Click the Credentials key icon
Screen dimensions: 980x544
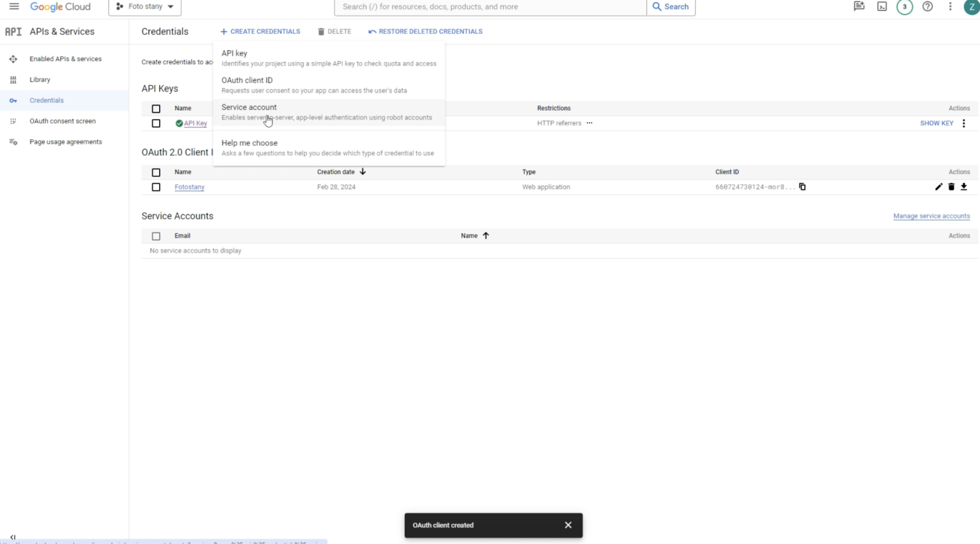coord(13,101)
